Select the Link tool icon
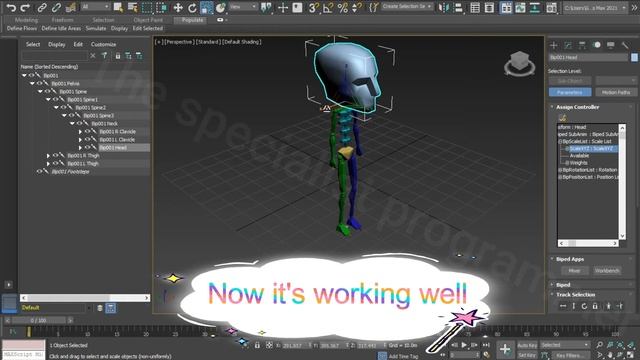The height and width of the screenshot is (360, 640). (42, 7)
